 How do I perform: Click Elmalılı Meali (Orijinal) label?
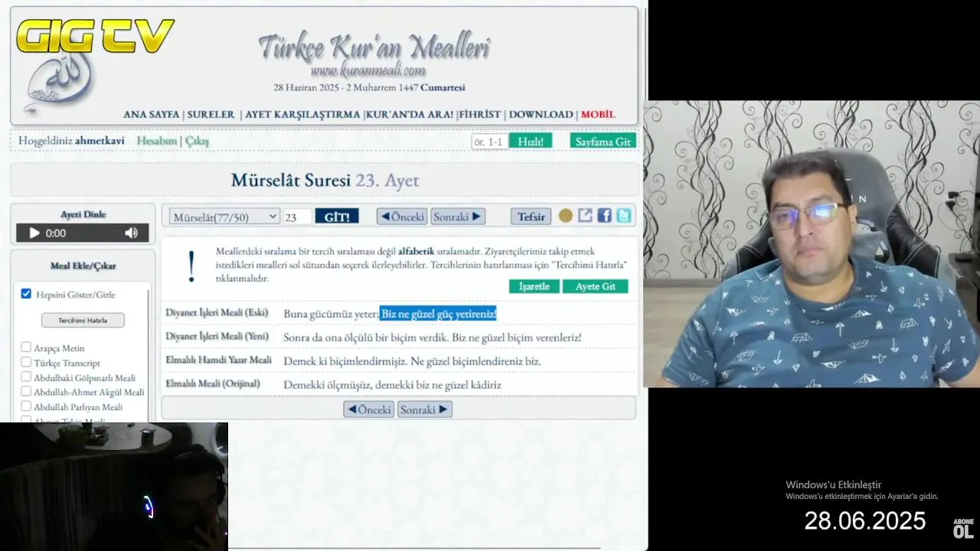(213, 384)
